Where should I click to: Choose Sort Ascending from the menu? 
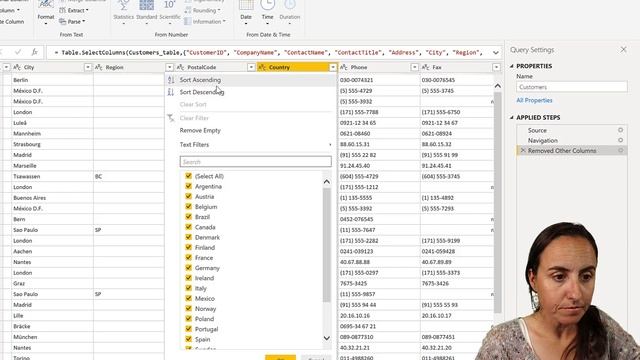click(200, 80)
